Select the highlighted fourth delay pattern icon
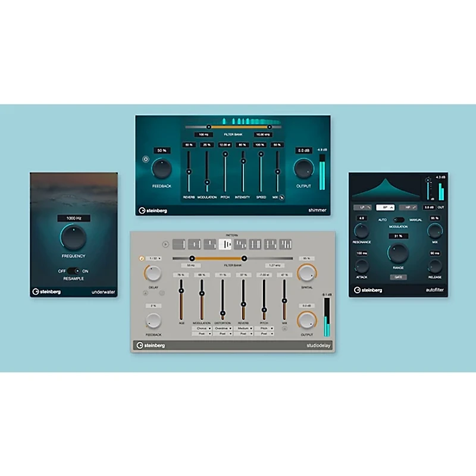Screen dimensions: 476x476 (225, 243)
